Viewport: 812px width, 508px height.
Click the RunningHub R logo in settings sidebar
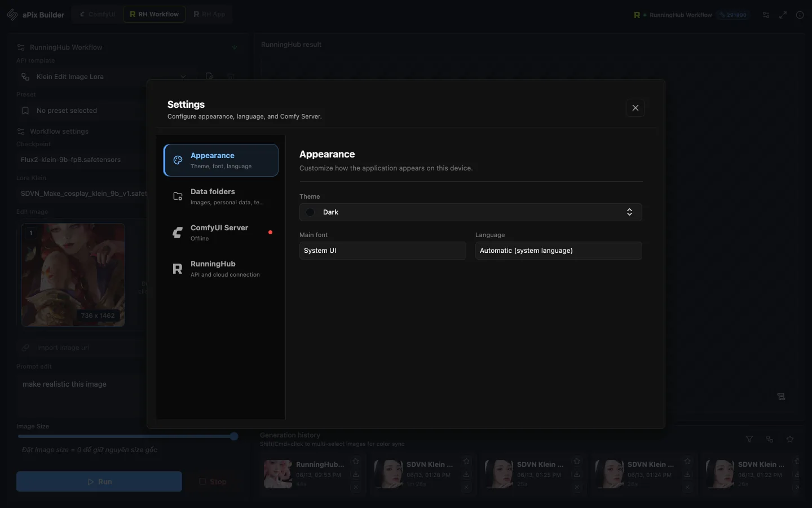[x=178, y=269]
